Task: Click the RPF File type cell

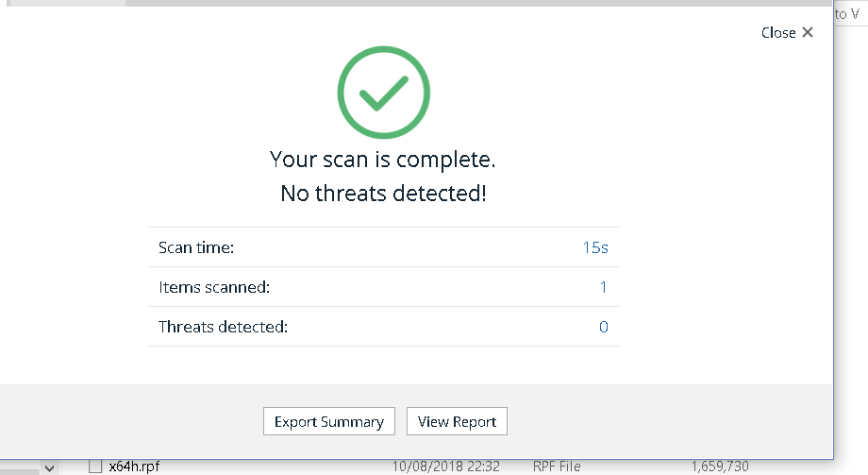Action: [x=557, y=467]
